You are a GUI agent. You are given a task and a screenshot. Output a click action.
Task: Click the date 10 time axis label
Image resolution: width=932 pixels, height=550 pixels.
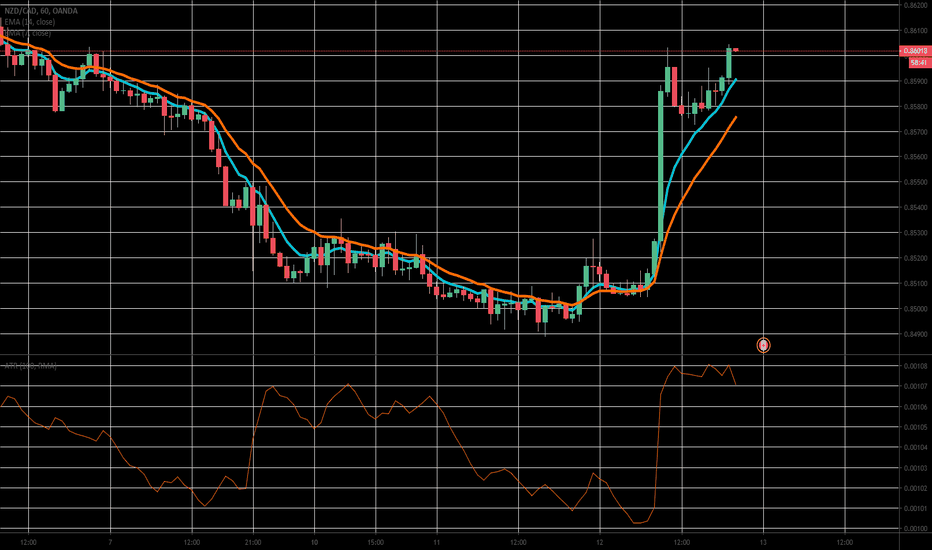point(314,542)
